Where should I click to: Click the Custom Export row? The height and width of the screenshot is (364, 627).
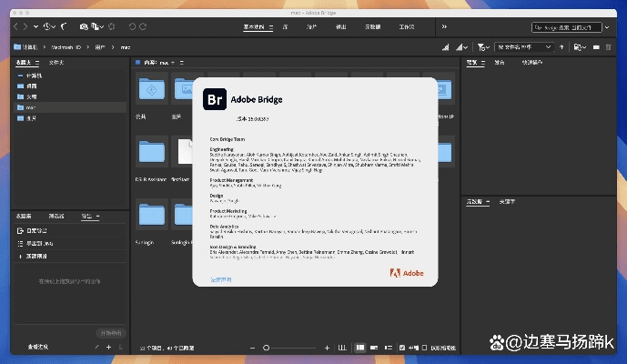(70, 231)
